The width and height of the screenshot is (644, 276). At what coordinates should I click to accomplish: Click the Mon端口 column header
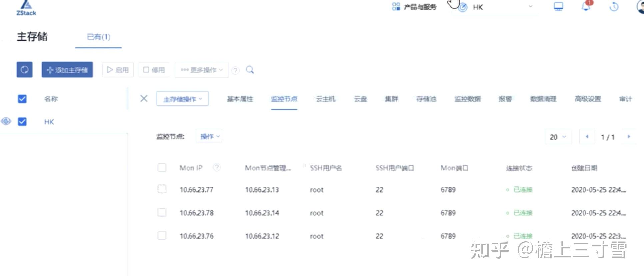(x=454, y=168)
